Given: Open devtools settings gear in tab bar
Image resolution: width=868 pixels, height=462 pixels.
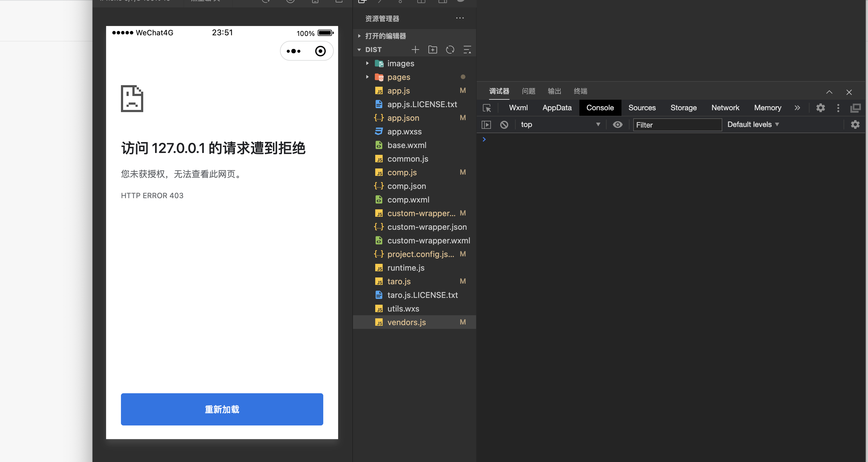Looking at the screenshot, I should [820, 108].
